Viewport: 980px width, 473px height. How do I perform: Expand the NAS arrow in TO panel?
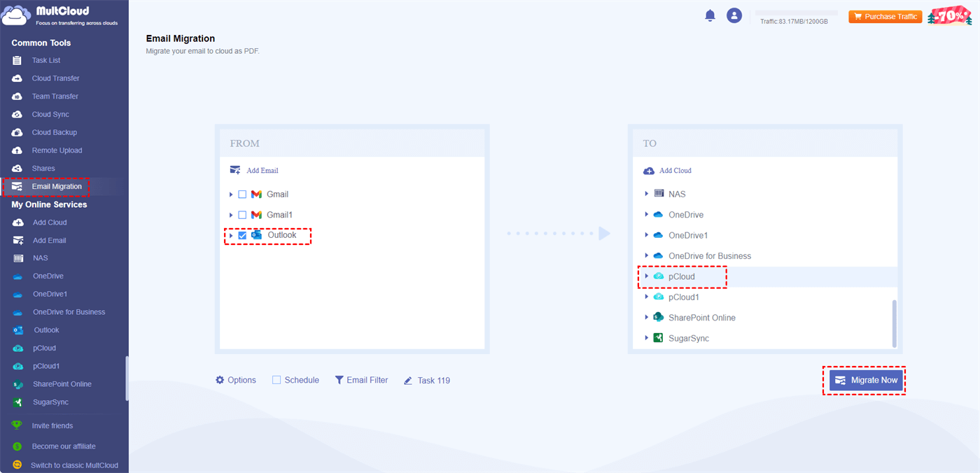pyautogui.click(x=647, y=194)
